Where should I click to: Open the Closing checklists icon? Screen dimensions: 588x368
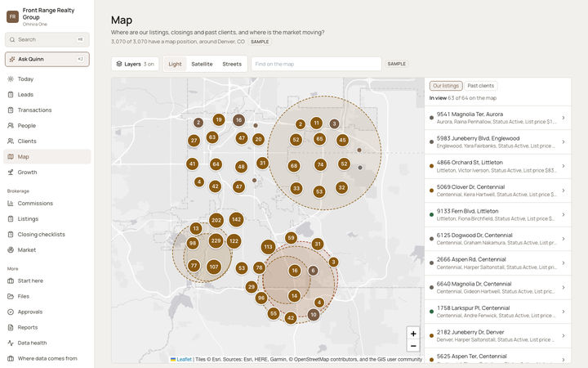coord(11,235)
